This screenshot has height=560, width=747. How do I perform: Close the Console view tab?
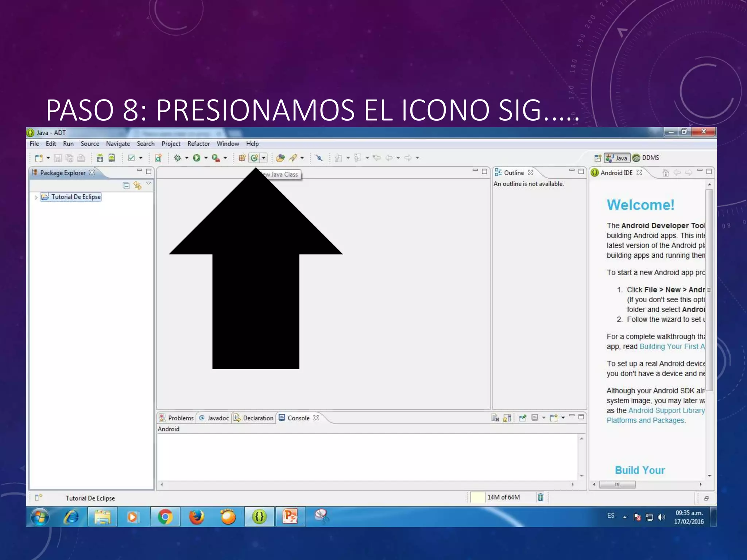(x=316, y=418)
